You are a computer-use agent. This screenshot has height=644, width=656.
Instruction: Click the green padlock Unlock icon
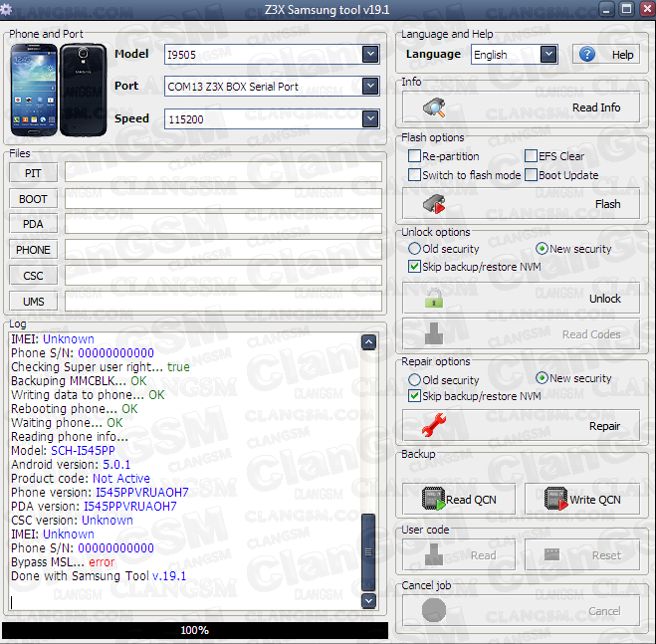(434, 298)
